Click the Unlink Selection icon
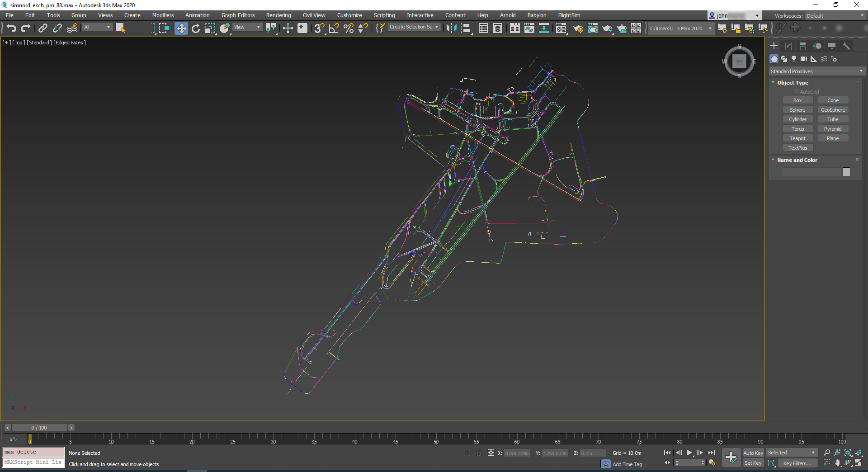Viewport: 868px width, 472px height. [x=57, y=28]
